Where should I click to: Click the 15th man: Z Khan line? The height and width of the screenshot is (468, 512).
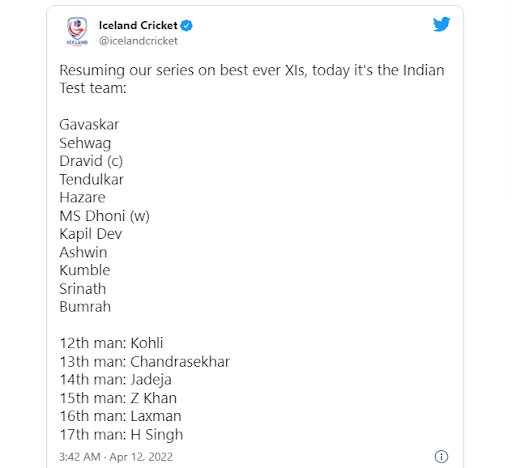[118, 398]
